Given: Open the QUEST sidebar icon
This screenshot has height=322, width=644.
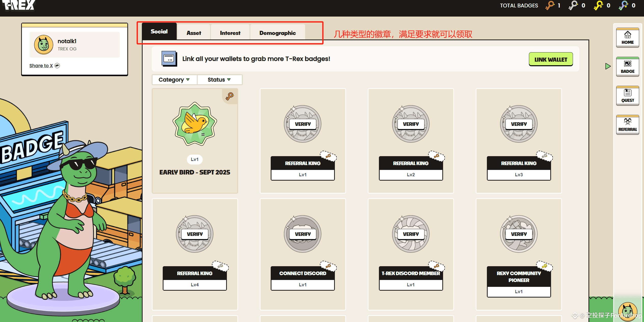Looking at the screenshot, I should click(x=627, y=96).
